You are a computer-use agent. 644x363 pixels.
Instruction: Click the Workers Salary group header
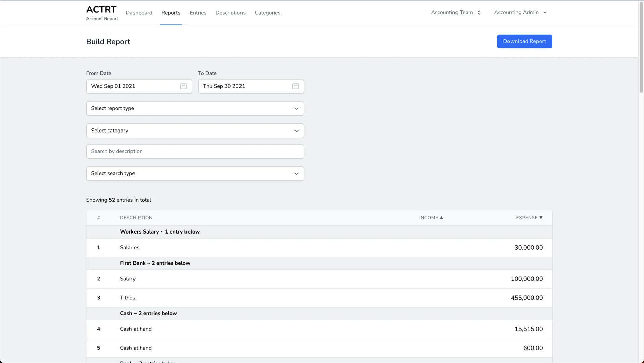pyautogui.click(x=319, y=232)
